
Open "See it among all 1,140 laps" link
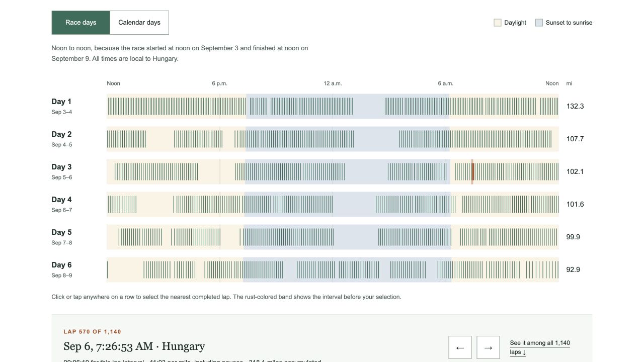click(x=540, y=347)
